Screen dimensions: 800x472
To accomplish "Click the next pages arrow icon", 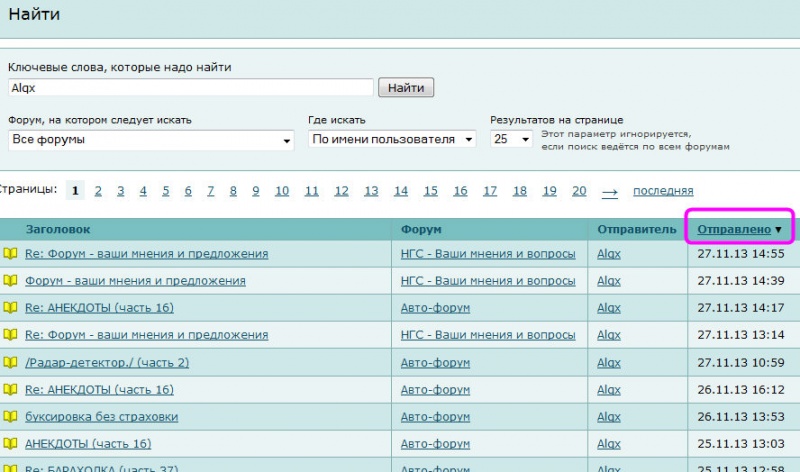I will (610, 192).
